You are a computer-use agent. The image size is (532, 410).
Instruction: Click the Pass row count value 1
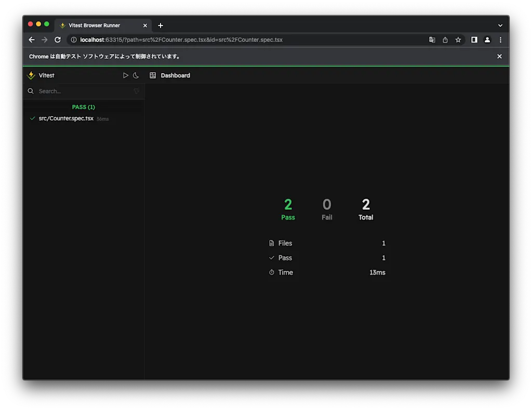tap(384, 258)
